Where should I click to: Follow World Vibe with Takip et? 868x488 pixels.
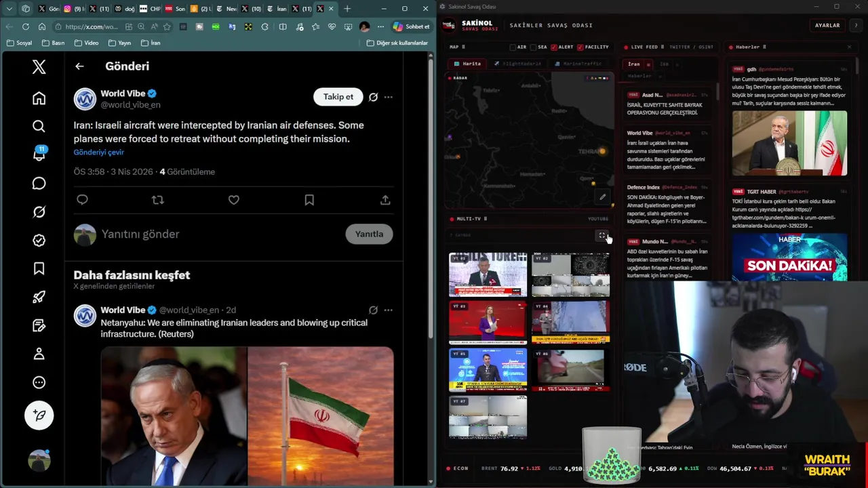(x=338, y=97)
